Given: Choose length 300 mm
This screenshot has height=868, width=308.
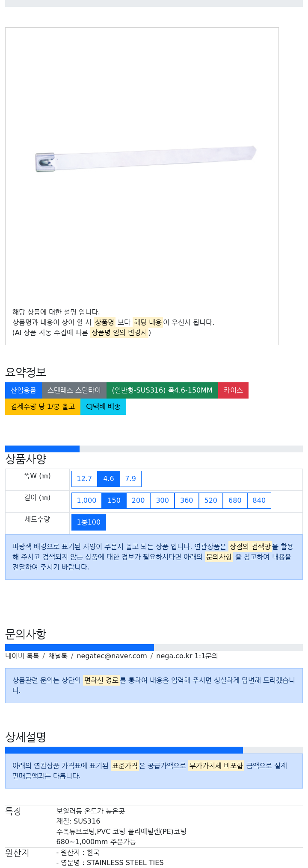Looking at the screenshot, I should [162, 501].
